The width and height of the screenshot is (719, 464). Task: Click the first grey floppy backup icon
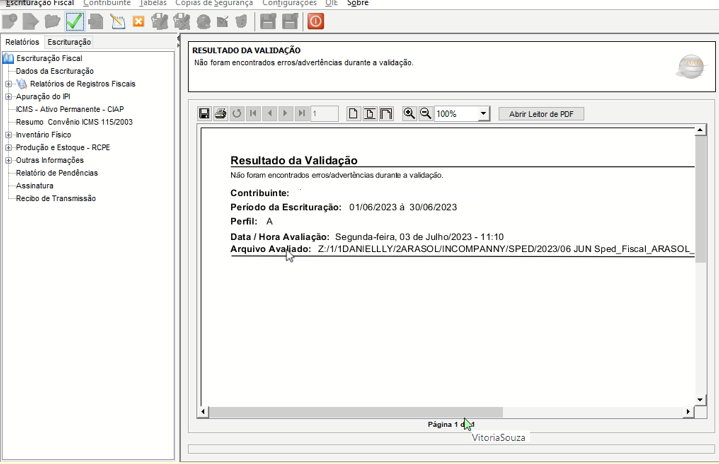(268, 22)
